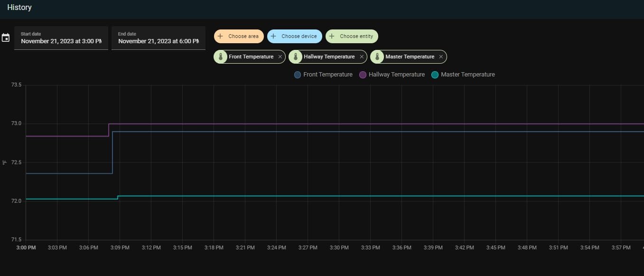The image size is (644, 276).
Task: Click the History page title
Action: point(19,8)
